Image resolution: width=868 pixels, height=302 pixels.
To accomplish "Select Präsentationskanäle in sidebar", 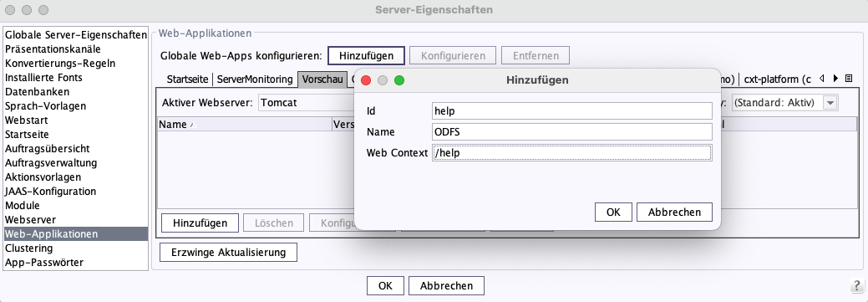I will pos(76,49).
